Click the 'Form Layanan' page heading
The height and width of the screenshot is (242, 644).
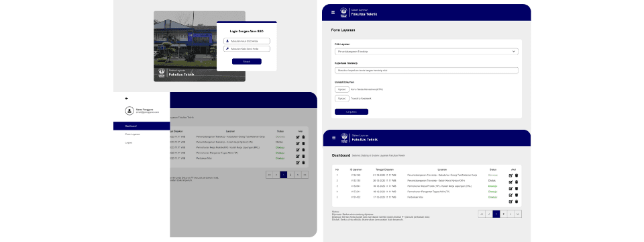coord(343,30)
